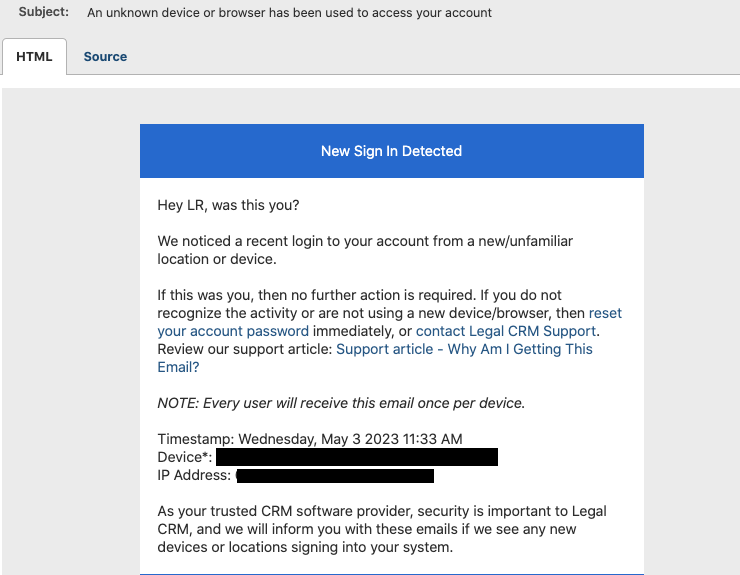Click the redacted black bar beside IP Address

point(335,475)
